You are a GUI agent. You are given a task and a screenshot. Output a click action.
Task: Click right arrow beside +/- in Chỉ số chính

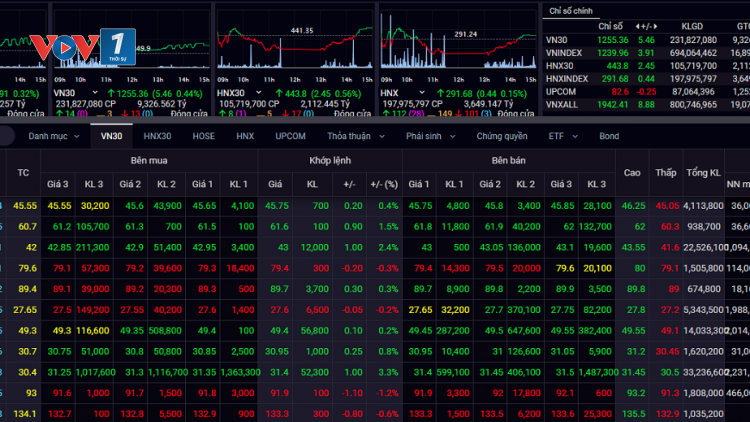(655, 27)
